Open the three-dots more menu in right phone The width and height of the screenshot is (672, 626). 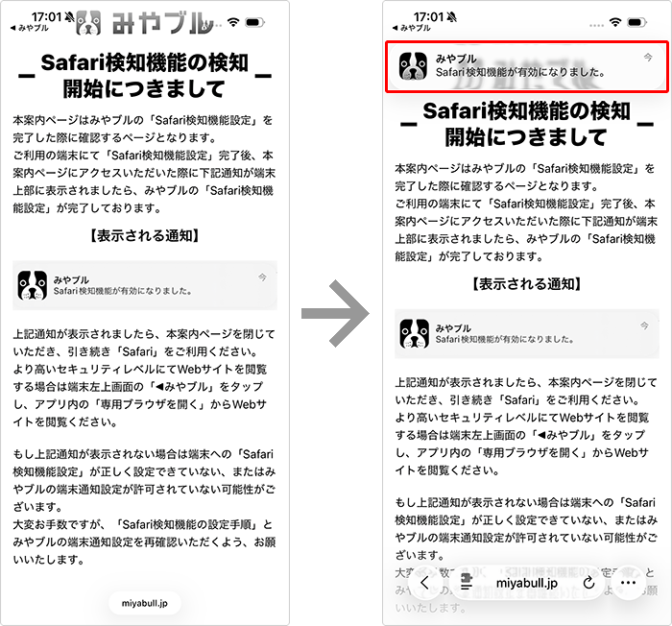[628, 583]
